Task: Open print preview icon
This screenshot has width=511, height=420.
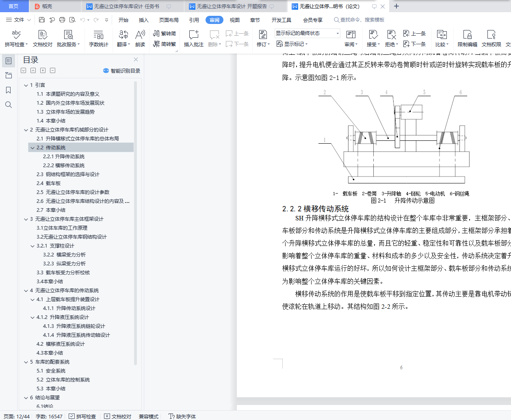Action: (x=72, y=19)
